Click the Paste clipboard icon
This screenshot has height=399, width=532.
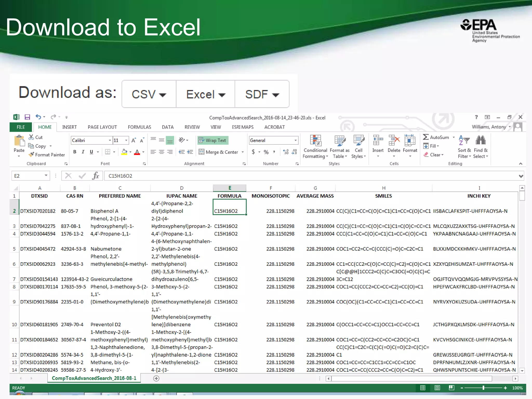[19, 141]
